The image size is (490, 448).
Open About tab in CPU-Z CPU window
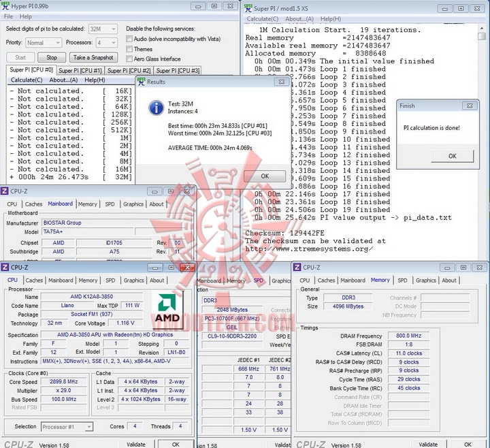tap(157, 281)
